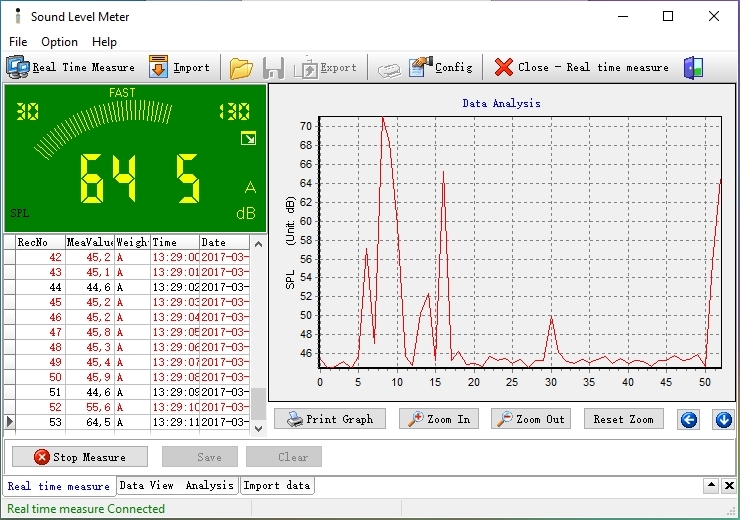This screenshot has width=740, height=520.
Task: Switch to Import data tab
Action: click(x=277, y=485)
